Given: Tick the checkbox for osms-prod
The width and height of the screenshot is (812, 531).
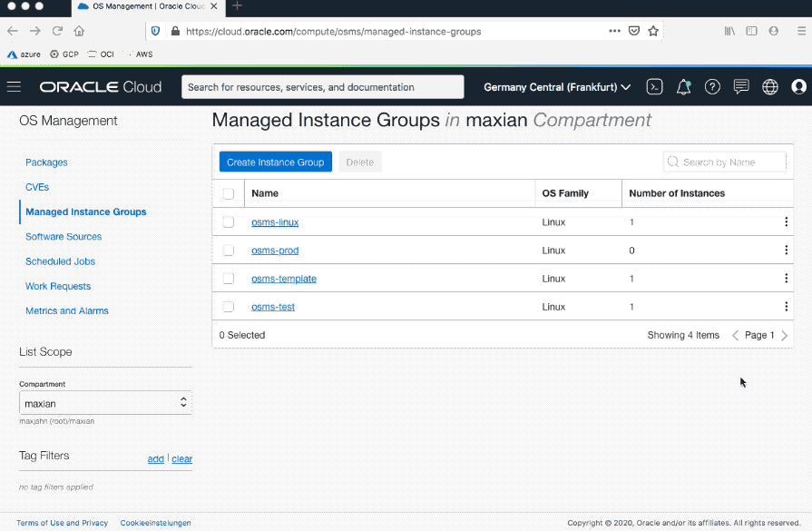Looking at the screenshot, I should (229, 251).
